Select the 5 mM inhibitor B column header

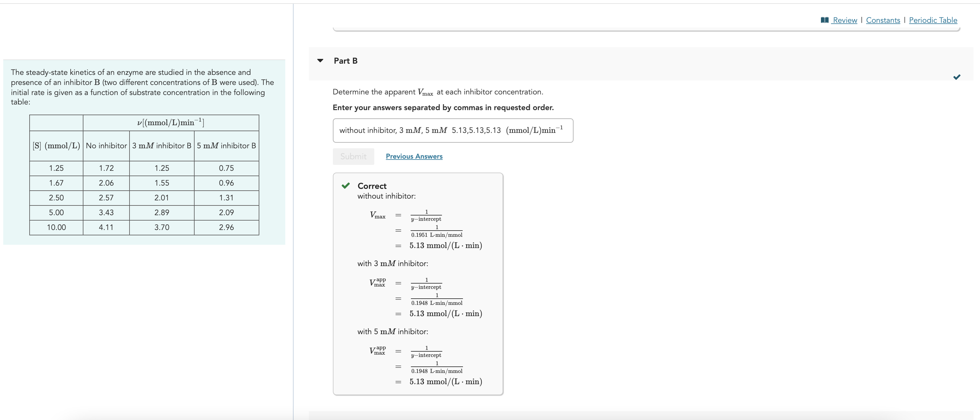[226, 146]
